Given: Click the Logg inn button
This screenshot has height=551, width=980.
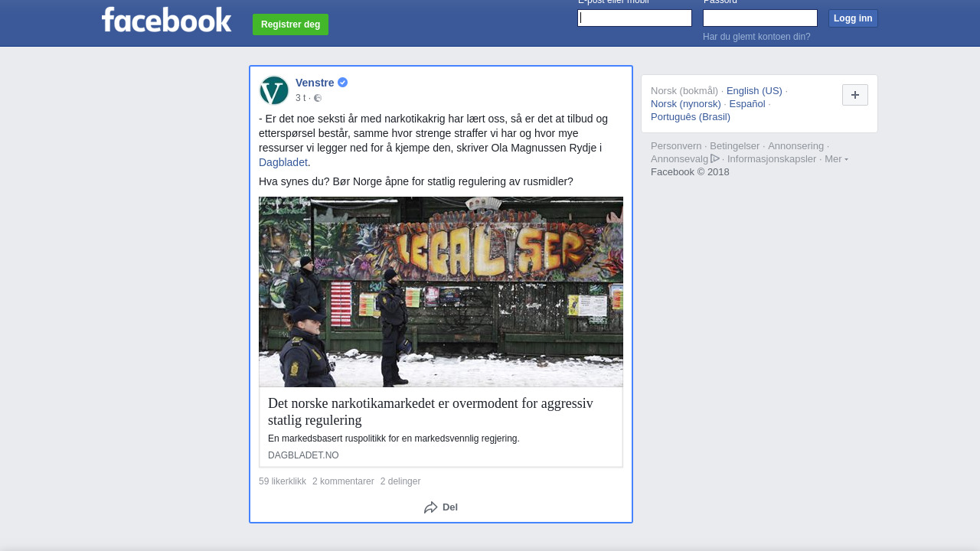Looking at the screenshot, I should click(x=853, y=18).
